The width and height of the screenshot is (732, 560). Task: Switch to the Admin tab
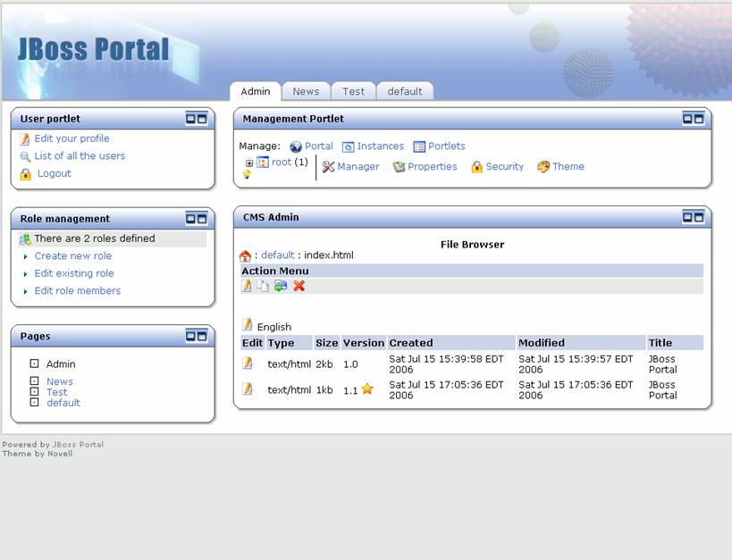coord(256,91)
